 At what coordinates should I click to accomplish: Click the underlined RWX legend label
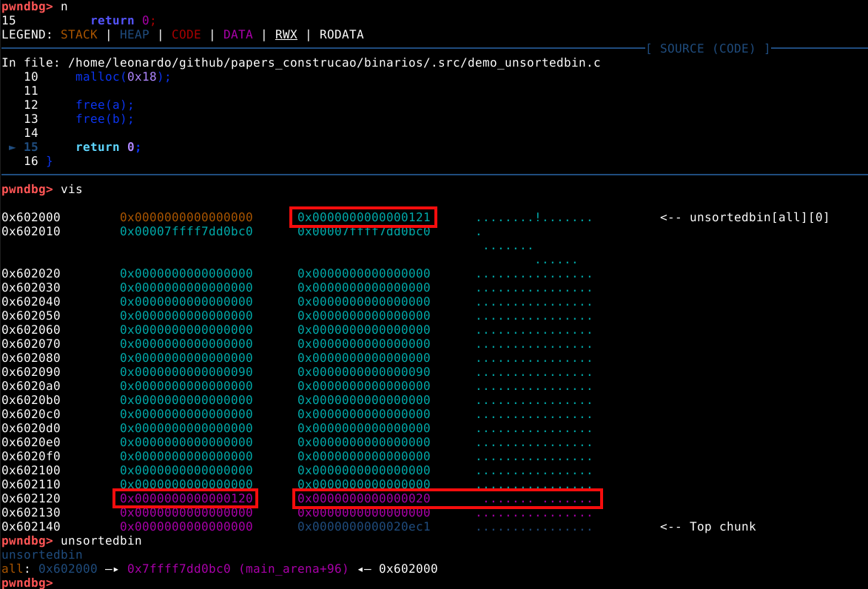tap(286, 35)
